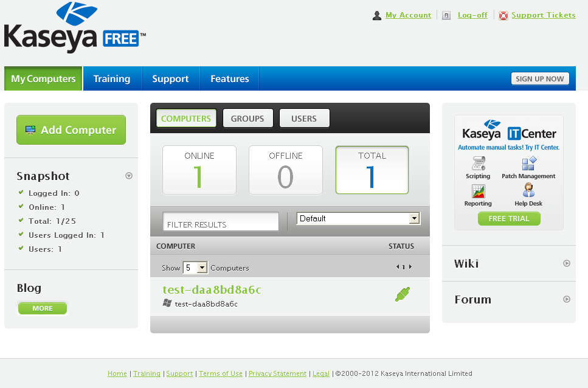Click the SIGN UP NOW button
This screenshot has height=388, width=588.
click(x=539, y=78)
